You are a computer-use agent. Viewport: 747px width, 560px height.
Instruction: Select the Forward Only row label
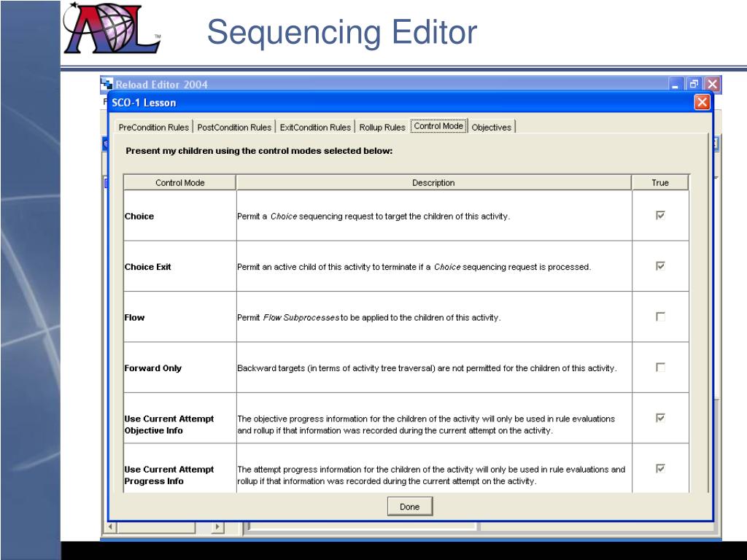click(x=153, y=368)
